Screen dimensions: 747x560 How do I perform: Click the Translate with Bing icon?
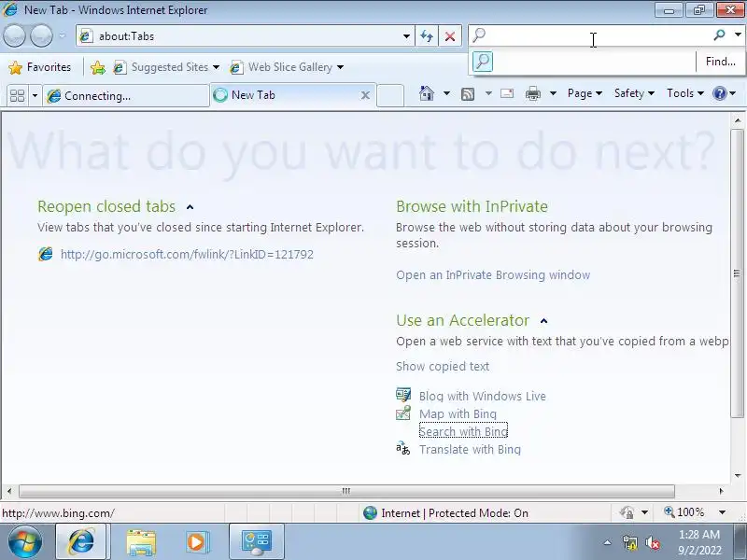tap(403, 449)
